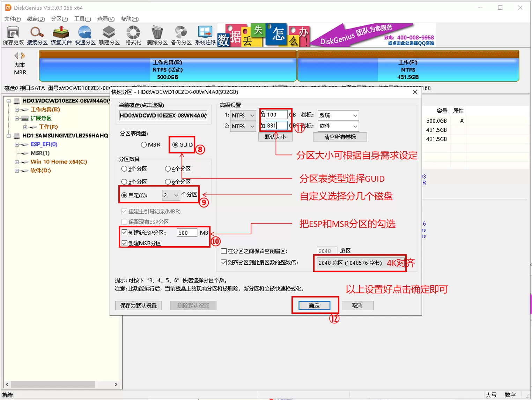The height and width of the screenshot is (400, 532).
Task: Enable 在分区之间保留空闲扇区 option
Action: [223, 251]
